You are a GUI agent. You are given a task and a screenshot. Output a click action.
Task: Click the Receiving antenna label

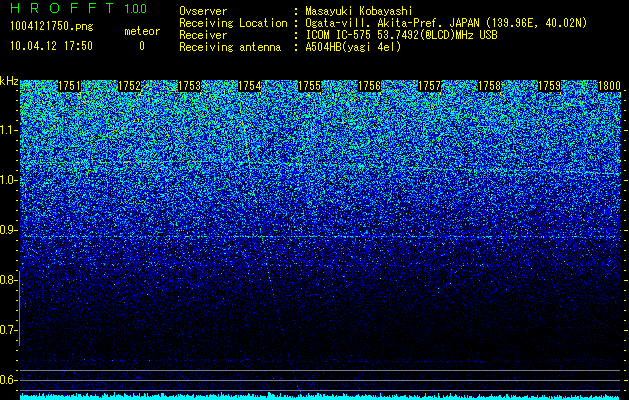tap(230, 47)
